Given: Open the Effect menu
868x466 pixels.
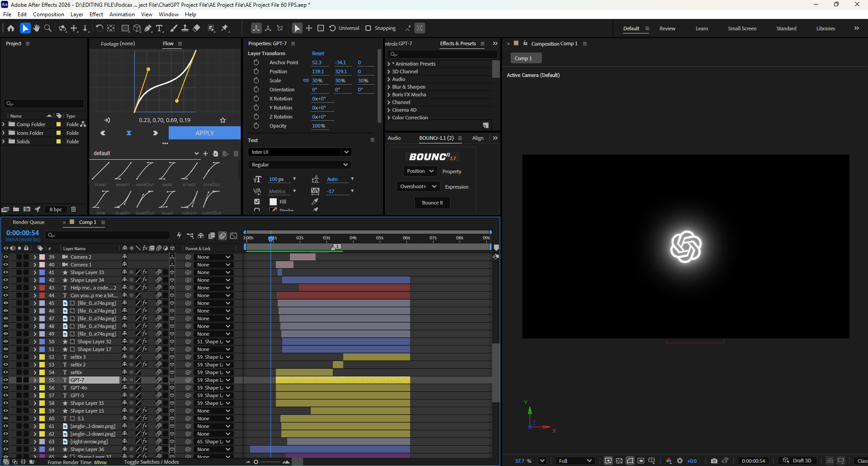Looking at the screenshot, I should (96, 14).
